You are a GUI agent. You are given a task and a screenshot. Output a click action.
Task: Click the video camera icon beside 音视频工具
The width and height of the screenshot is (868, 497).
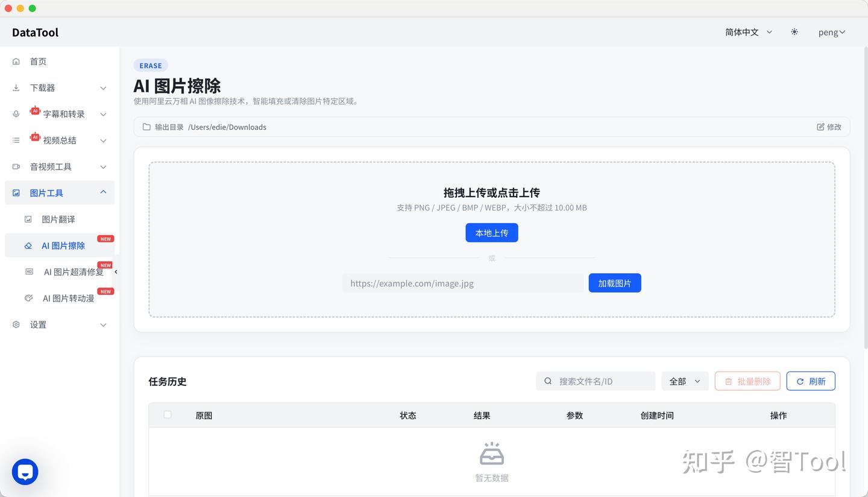(16, 166)
